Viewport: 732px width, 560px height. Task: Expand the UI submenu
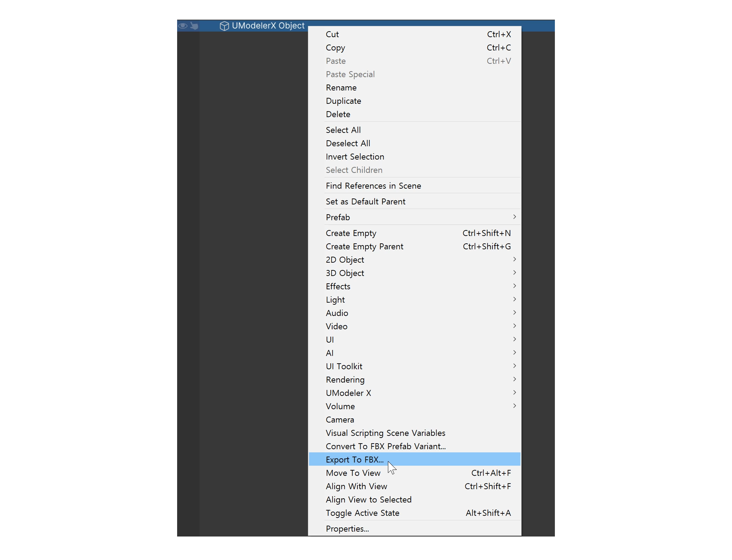tap(415, 340)
